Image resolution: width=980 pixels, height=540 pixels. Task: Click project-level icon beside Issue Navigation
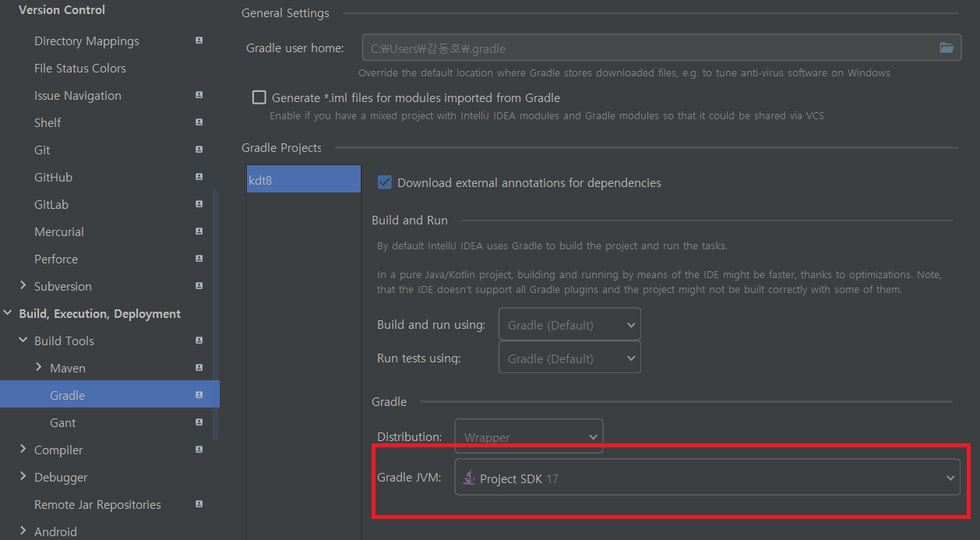point(199,95)
